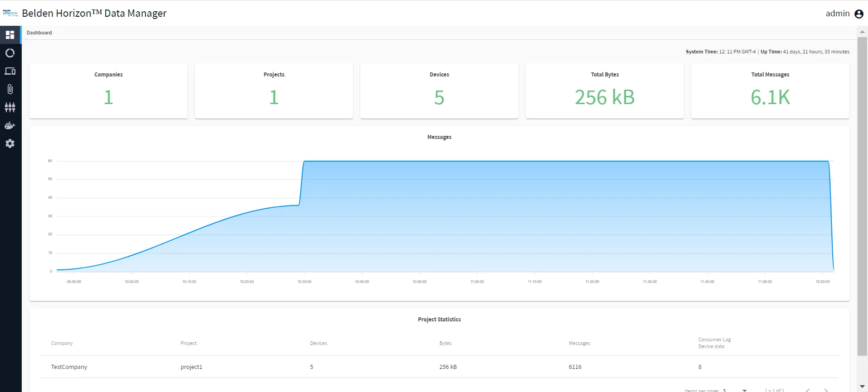The image size is (868, 392).
Task: Click the 256 kB bytes table cell
Action: (448, 367)
